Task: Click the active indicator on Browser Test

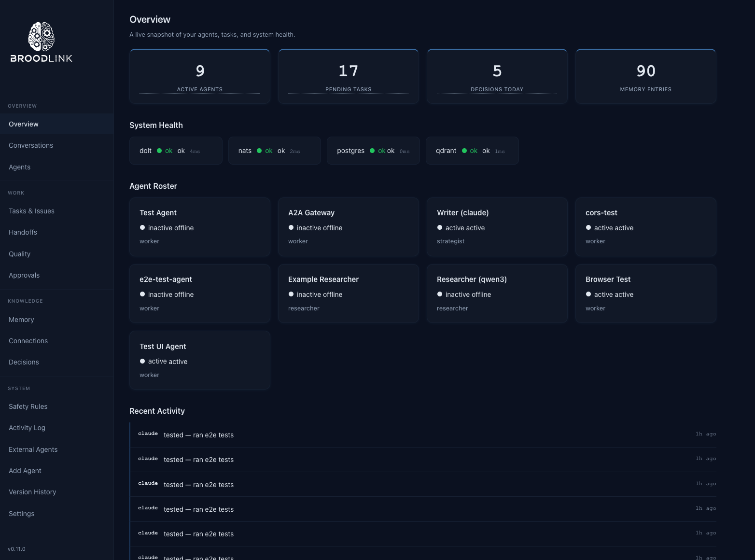Action: click(x=588, y=294)
